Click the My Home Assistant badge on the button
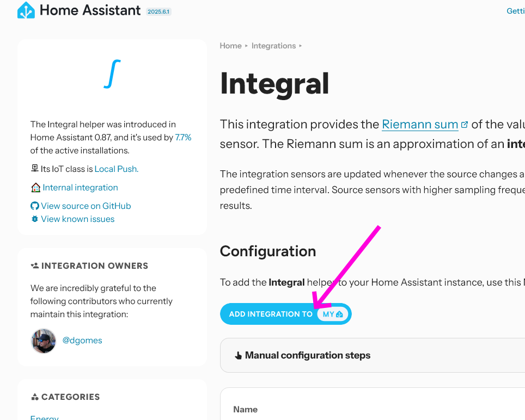 point(332,314)
